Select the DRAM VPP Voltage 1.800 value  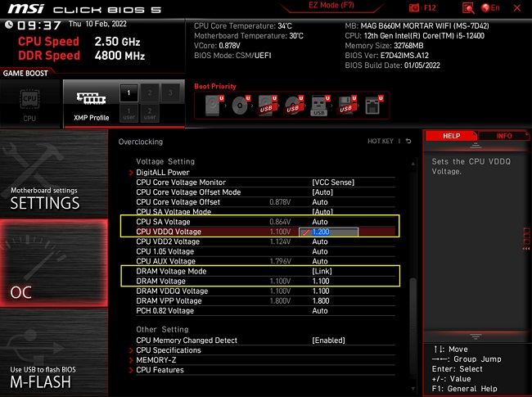click(x=321, y=300)
